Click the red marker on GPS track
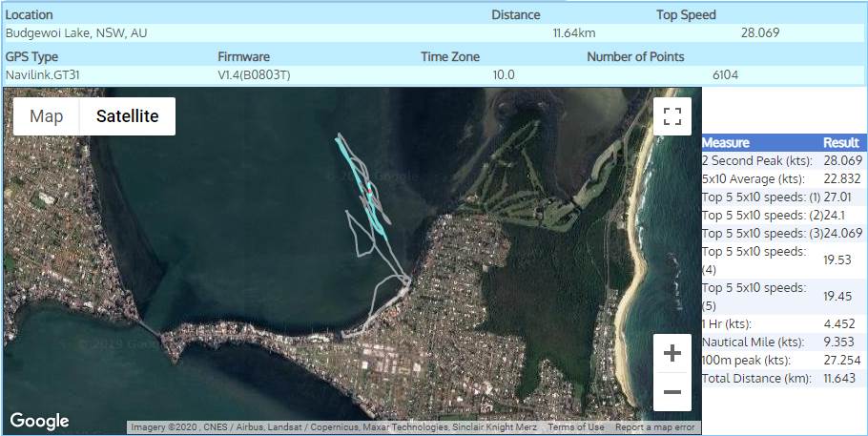 368,195
